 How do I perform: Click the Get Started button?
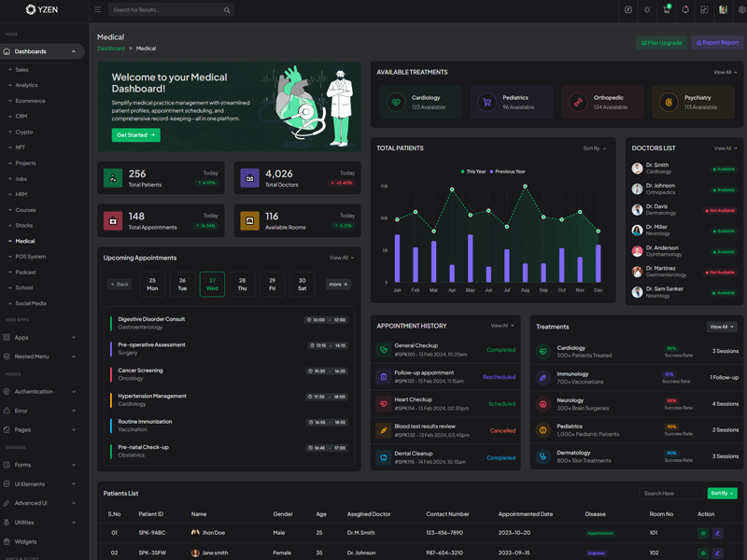pyautogui.click(x=135, y=135)
